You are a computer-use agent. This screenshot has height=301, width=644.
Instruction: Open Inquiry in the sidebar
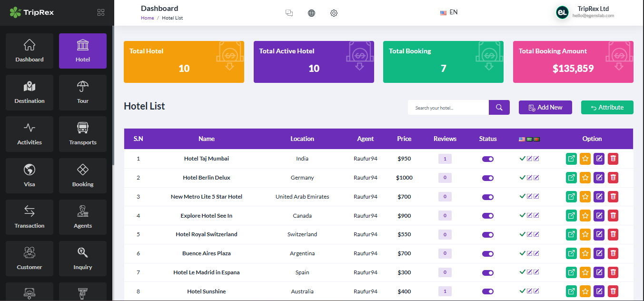point(83,259)
